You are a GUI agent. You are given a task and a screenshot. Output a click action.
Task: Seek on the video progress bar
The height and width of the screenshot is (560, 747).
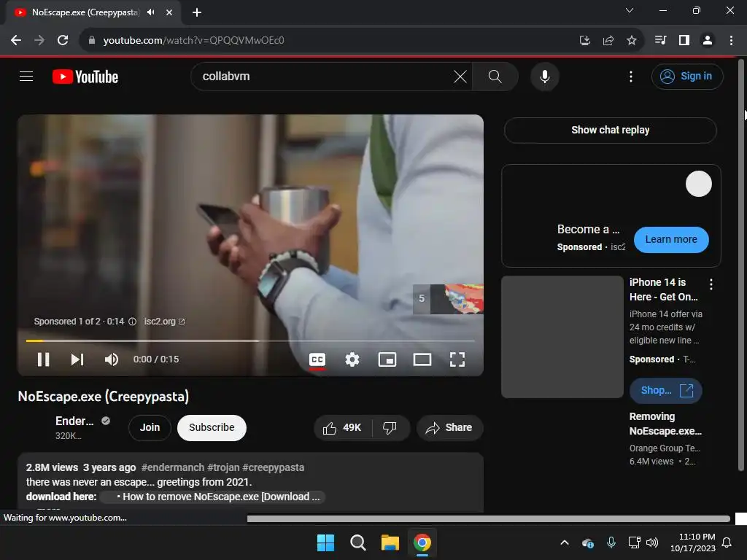[250, 341]
